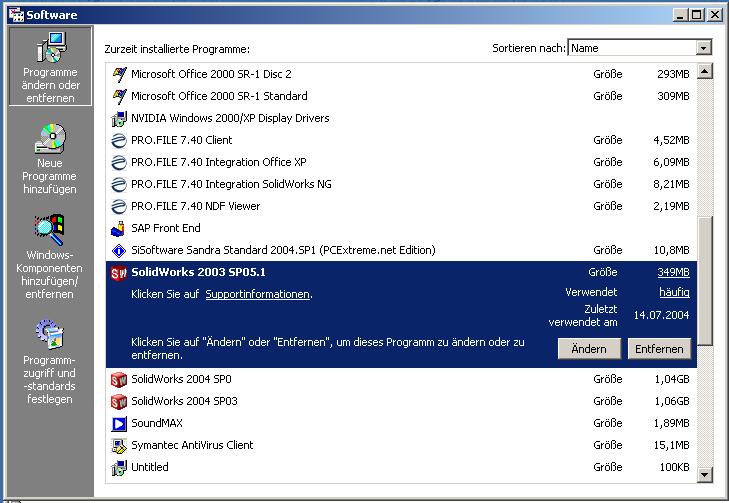
Task: Click the scrollbar down arrow
Action: pyautogui.click(x=705, y=475)
